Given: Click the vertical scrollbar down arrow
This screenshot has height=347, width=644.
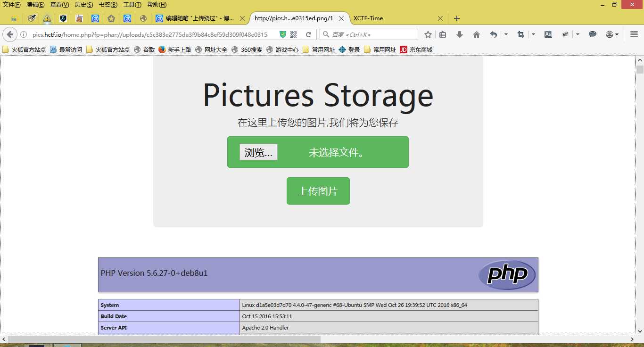Looking at the screenshot, I should pos(640,331).
